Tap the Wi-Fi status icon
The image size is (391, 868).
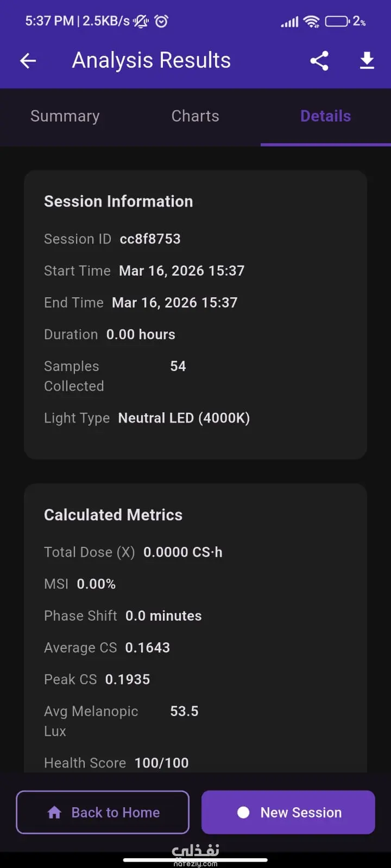pos(312,22)
